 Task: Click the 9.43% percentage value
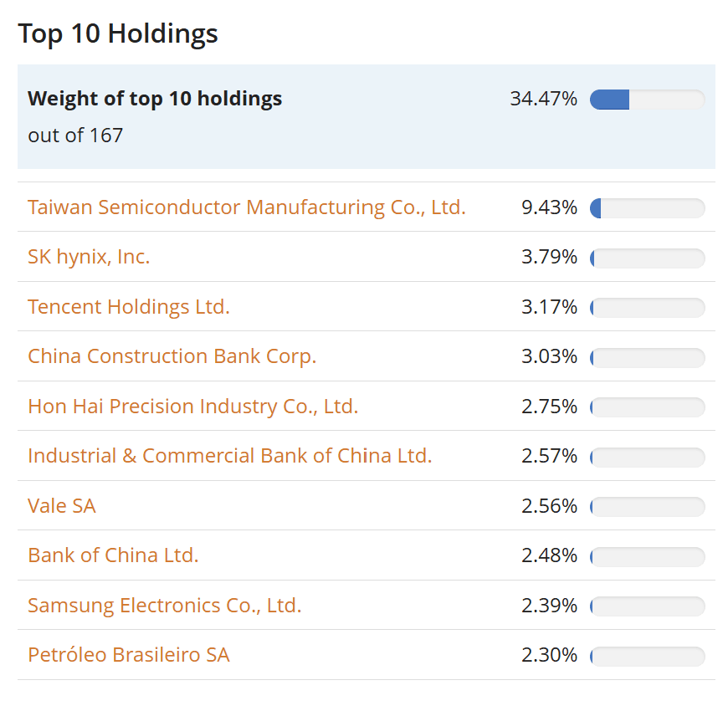[x=549, y=207]
